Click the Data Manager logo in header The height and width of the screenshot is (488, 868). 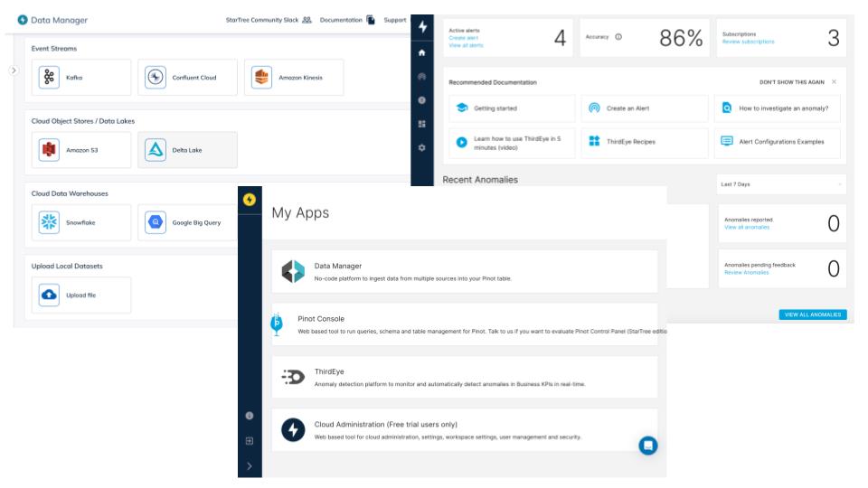(x=23, y=20)
